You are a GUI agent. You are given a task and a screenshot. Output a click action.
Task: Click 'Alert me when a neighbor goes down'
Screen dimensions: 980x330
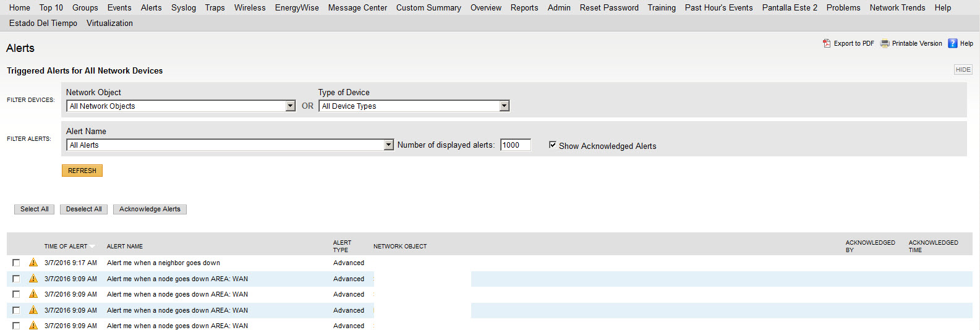pos(163,263)
